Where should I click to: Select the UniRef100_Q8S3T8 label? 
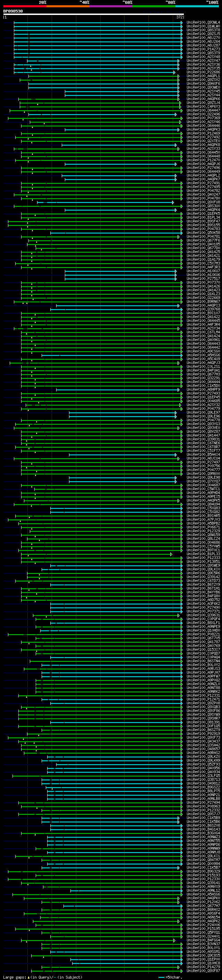click(x=203, y=30)
